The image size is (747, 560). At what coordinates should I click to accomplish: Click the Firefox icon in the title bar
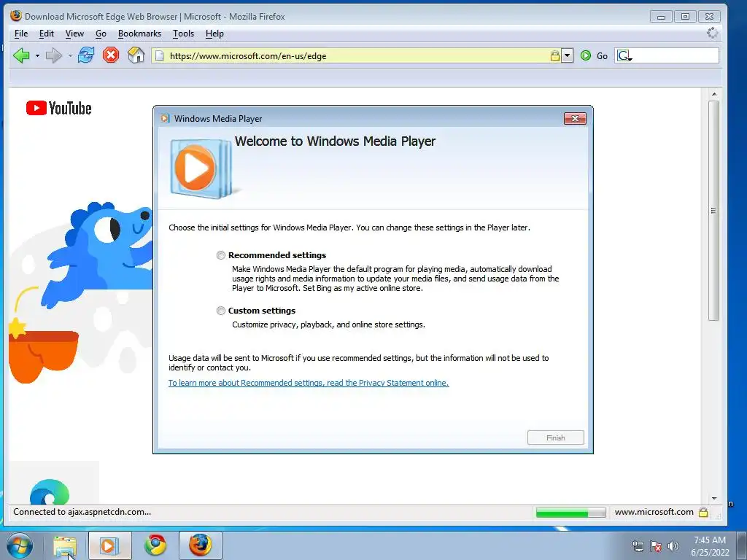pyautogui.click(x=16, y=16)
